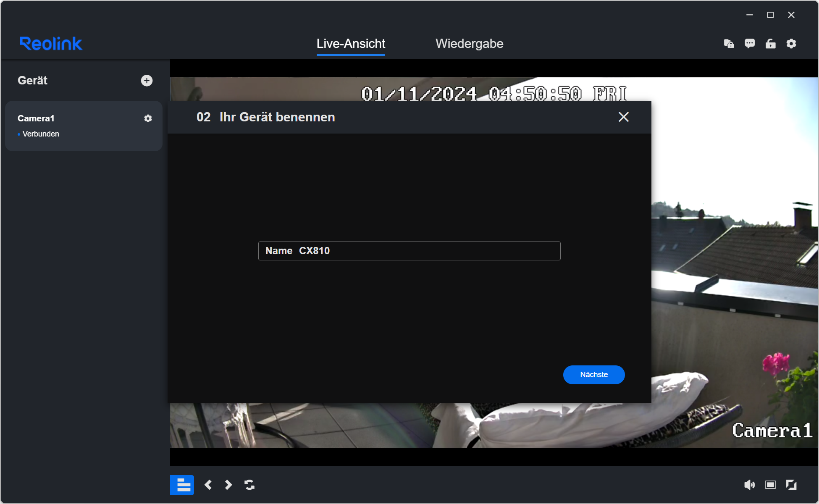This screenshot has width=819, height=504.
Task: Open Camera1 settings gear
Action: click(x=148, y=118)
